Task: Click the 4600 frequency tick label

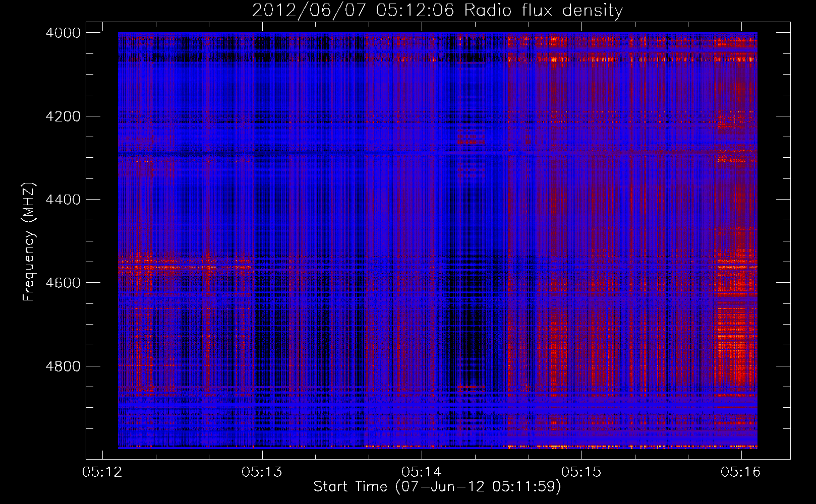Action: coord(63,283)
